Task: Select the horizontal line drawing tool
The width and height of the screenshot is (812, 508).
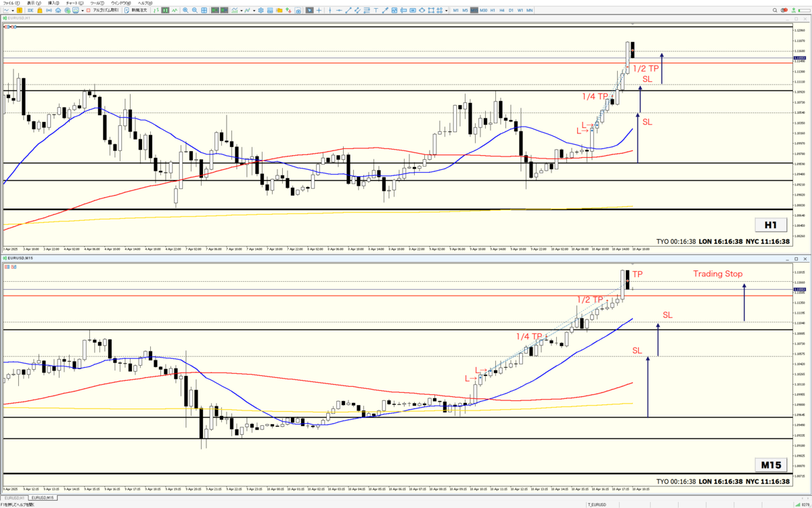Action: point(339,10)
